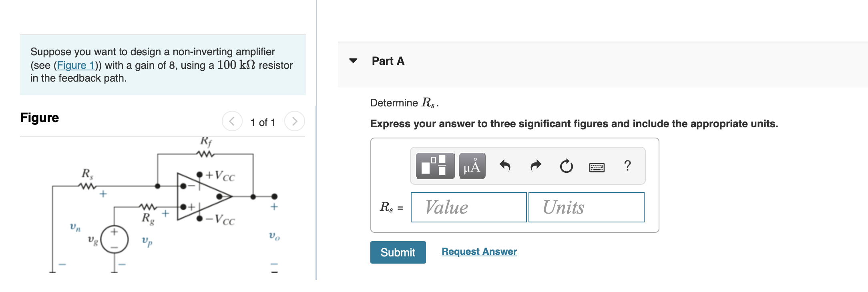
Task: Collapse the Part A section triangle
Action: 353,61
